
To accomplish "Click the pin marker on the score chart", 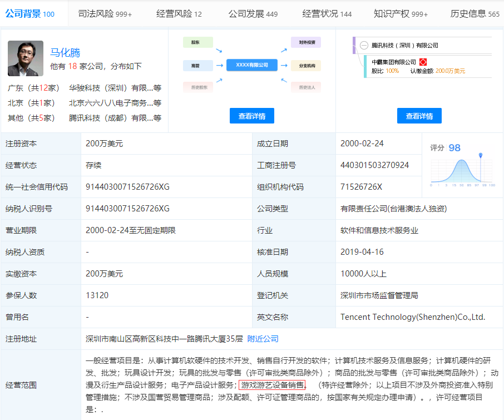I will pyautogui.click(x=481, y=156).
